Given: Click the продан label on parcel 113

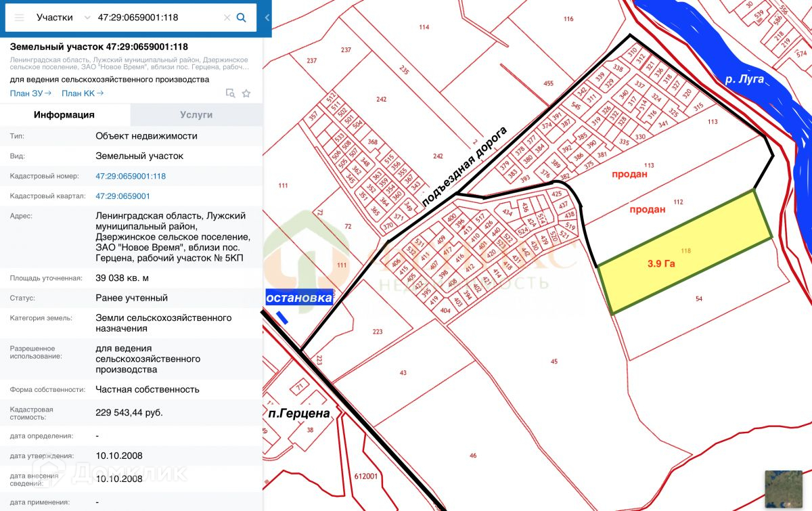Looking at the screenshot, I should pyautogui.click(x=629, y=174).
